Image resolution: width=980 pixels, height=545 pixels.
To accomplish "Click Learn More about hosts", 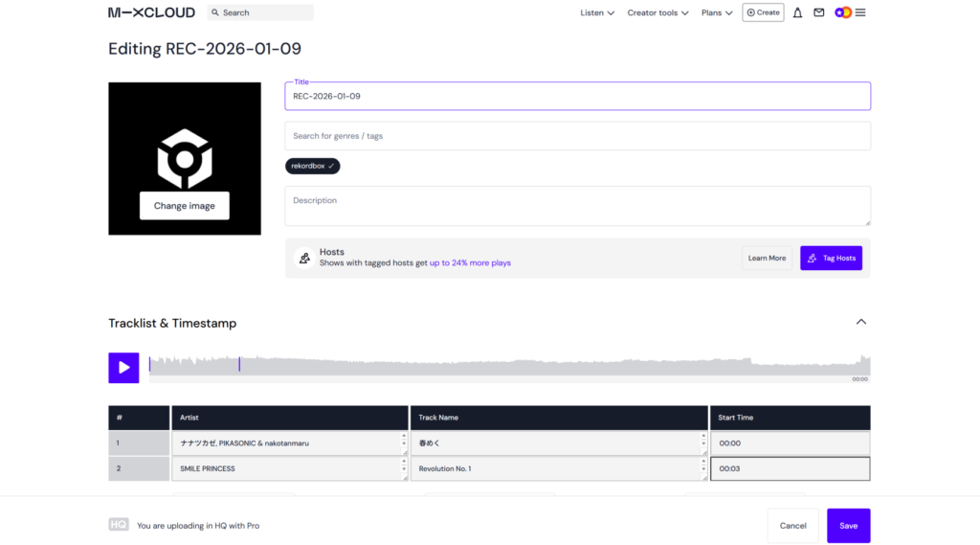I will (767, 258).
